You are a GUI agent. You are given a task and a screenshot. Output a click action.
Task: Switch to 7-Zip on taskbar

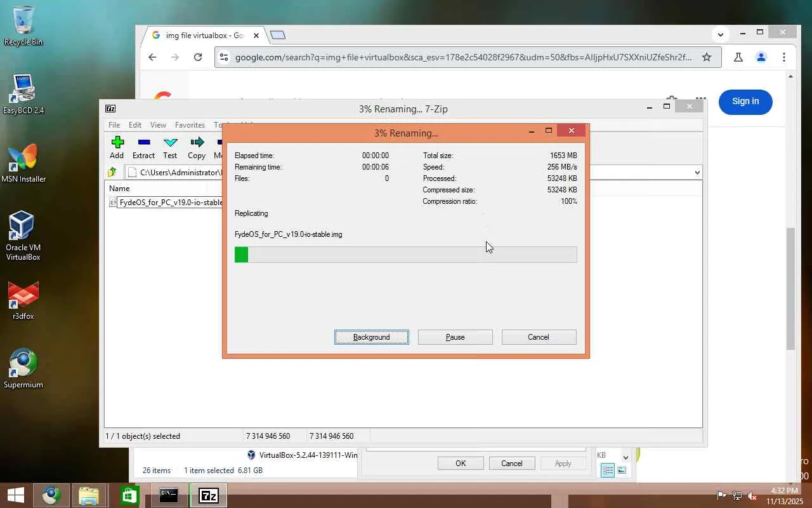point(209,495)
